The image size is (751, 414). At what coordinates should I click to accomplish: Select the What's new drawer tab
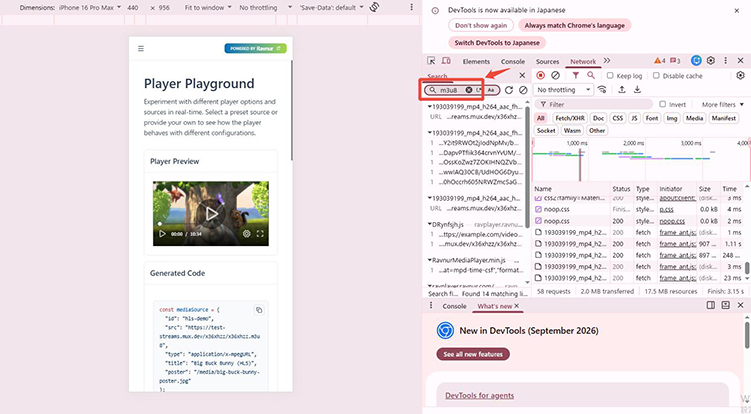(495, 306)
